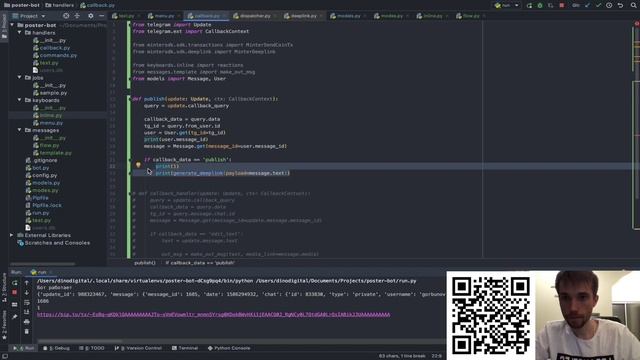This screenshot has height=360, width=640.
Task: Click Run with coverage icon in top toolbar
Action: (x=551, y=5)
